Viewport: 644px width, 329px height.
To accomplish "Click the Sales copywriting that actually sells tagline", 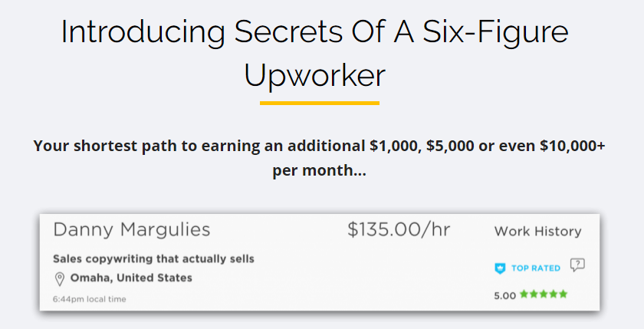I will (x=153, y=258).
